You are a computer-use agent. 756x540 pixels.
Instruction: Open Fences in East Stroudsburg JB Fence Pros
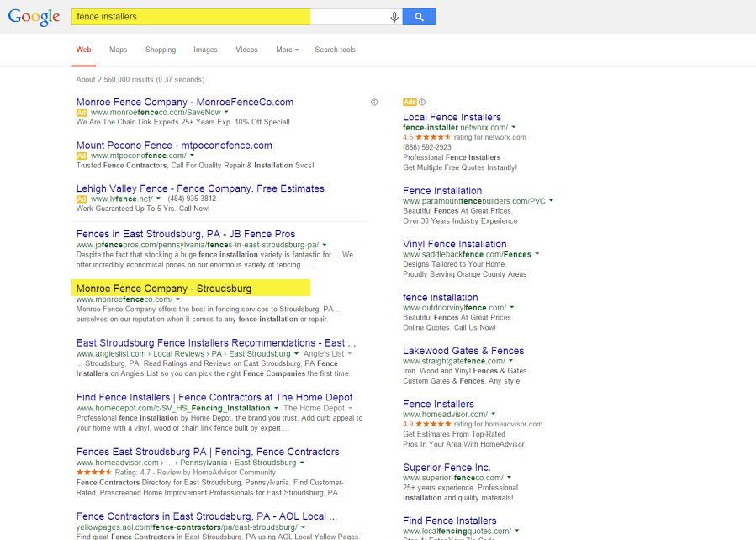[x=186, y=235]
